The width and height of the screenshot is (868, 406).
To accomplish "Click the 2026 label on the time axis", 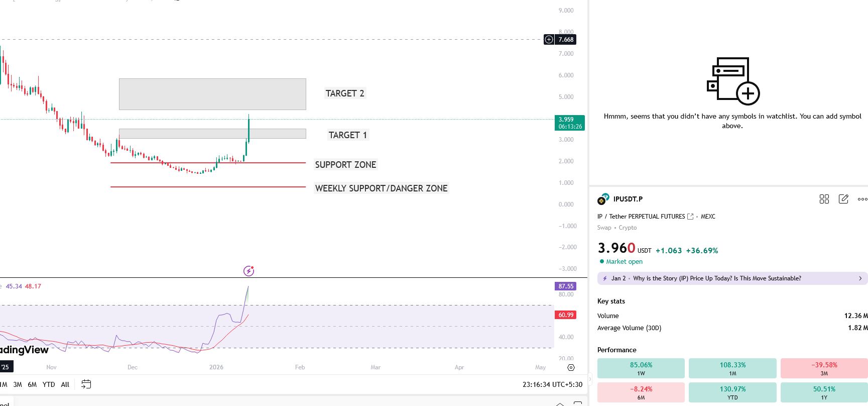I will coord(216,367).
